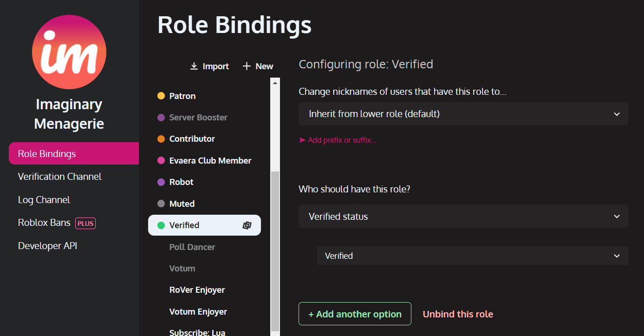Click the orange dot next to Contributor

point(160,138)
